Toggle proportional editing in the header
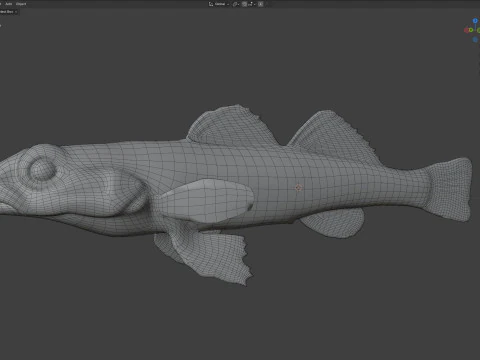Viewport: 480px width, 360px height. [x=261, y=4]
